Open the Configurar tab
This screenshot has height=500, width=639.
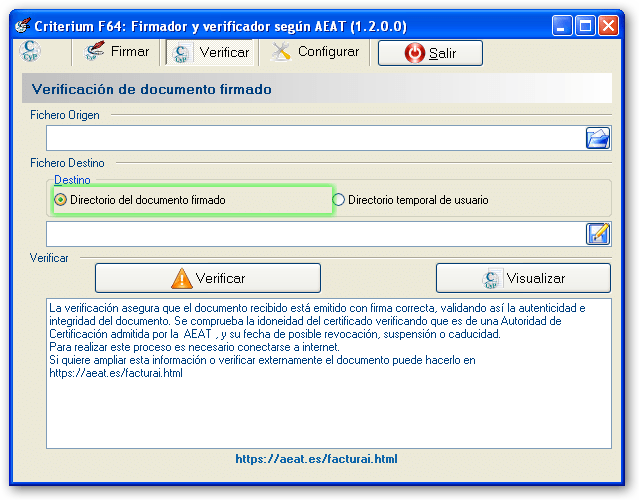pos(315,52)
